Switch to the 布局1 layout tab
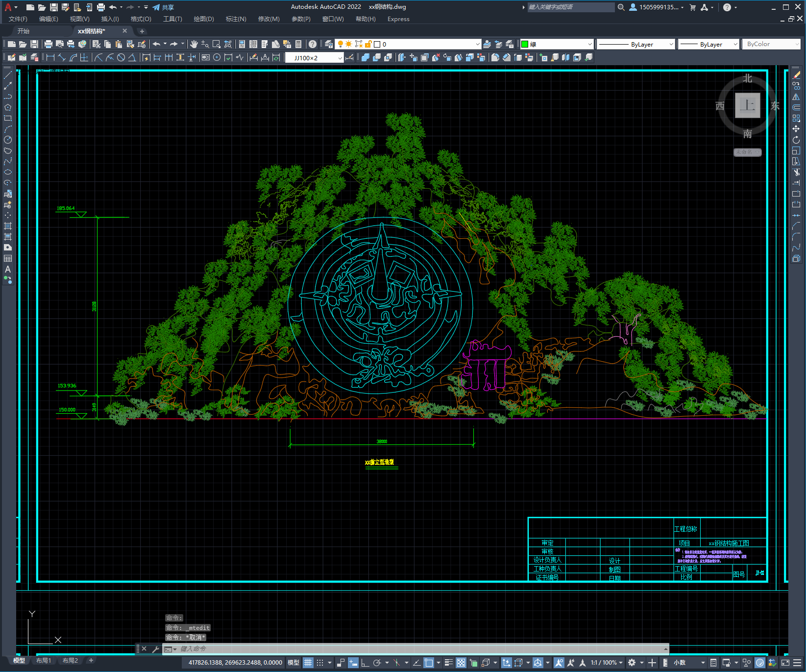Viewport: 806px width, 672px height. [x=43, y=660]
